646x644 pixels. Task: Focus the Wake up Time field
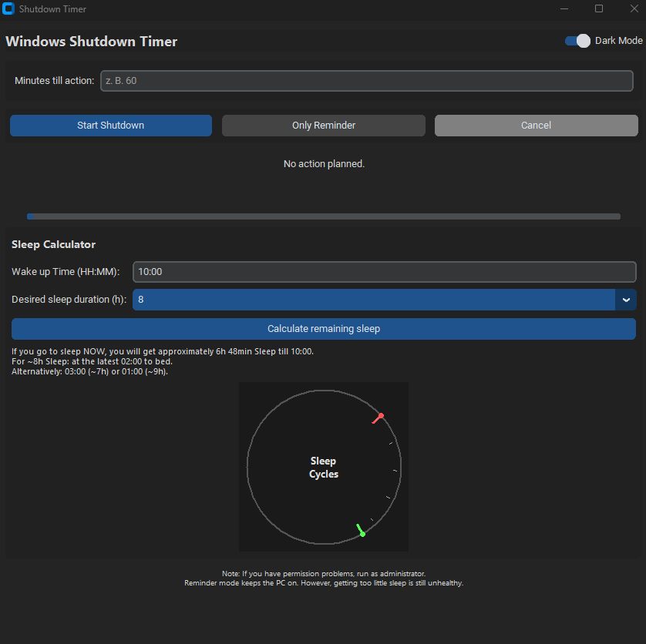pos(385,272)
